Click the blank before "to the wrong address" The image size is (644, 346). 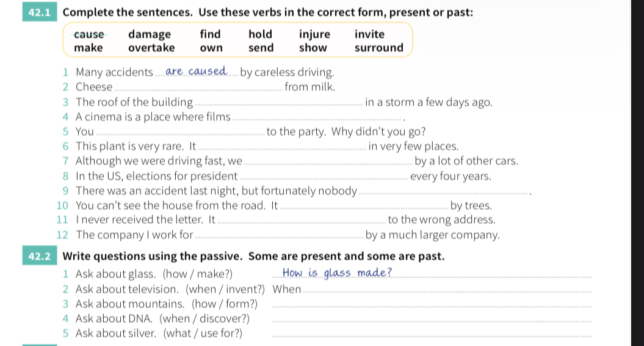click(x=302, y=220)
